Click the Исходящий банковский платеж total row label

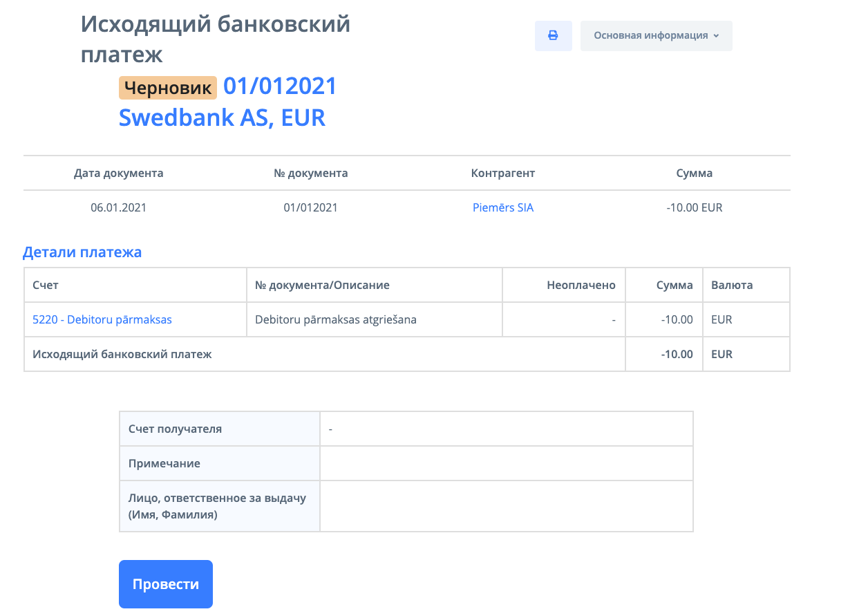click(x=122, y=354)
